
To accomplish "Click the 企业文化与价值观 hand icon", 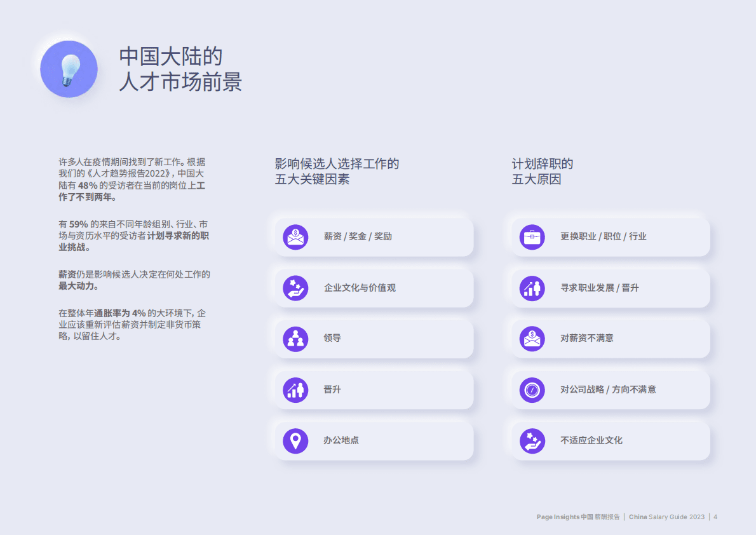I will [295, 287].
